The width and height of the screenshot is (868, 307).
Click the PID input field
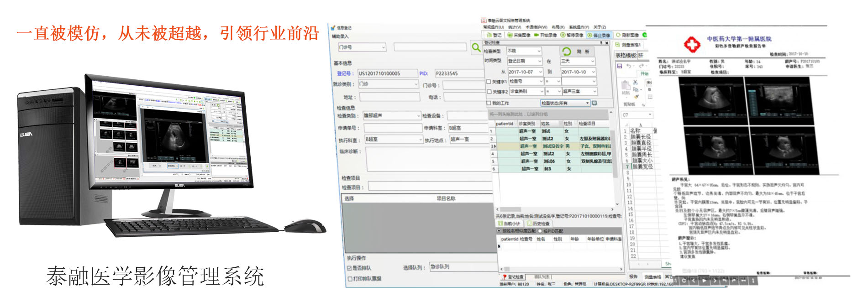tap(459, 73)
